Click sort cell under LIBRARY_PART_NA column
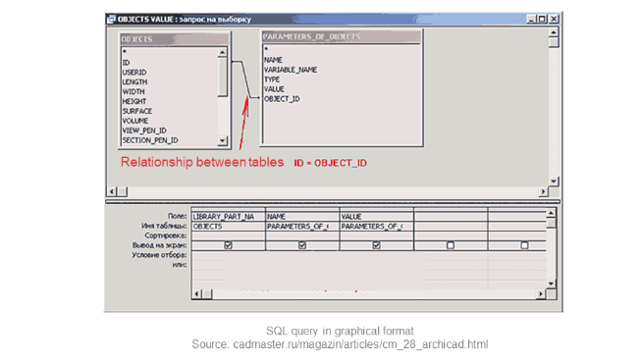 (x=229, y=235)
